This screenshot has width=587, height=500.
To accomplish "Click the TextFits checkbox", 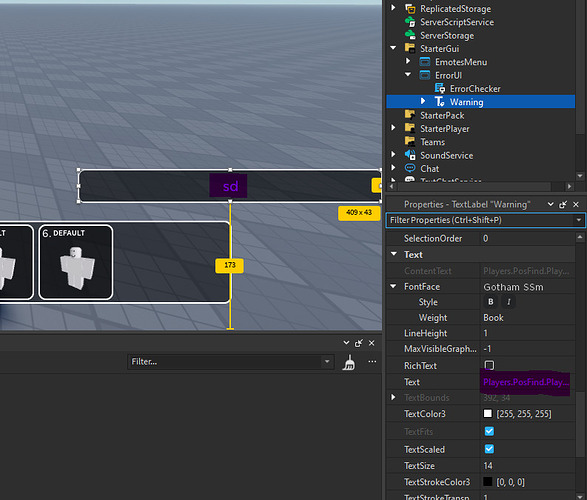I will click(489, 431).
